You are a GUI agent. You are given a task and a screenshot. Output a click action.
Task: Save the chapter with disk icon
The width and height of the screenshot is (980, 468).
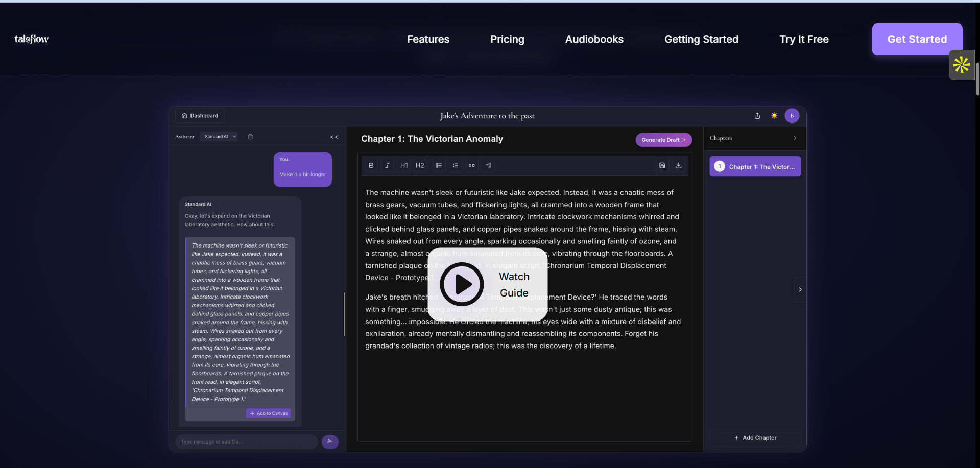tap(662, 165)
